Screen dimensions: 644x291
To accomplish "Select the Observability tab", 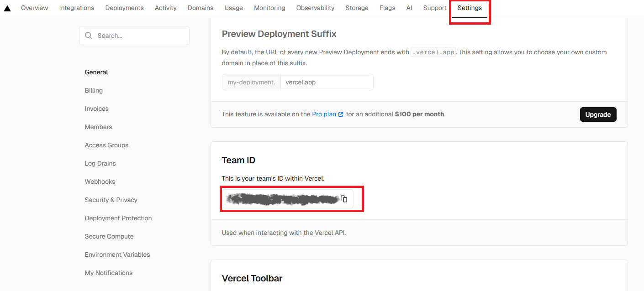I will pyautogui.click(x=315, y=8).
